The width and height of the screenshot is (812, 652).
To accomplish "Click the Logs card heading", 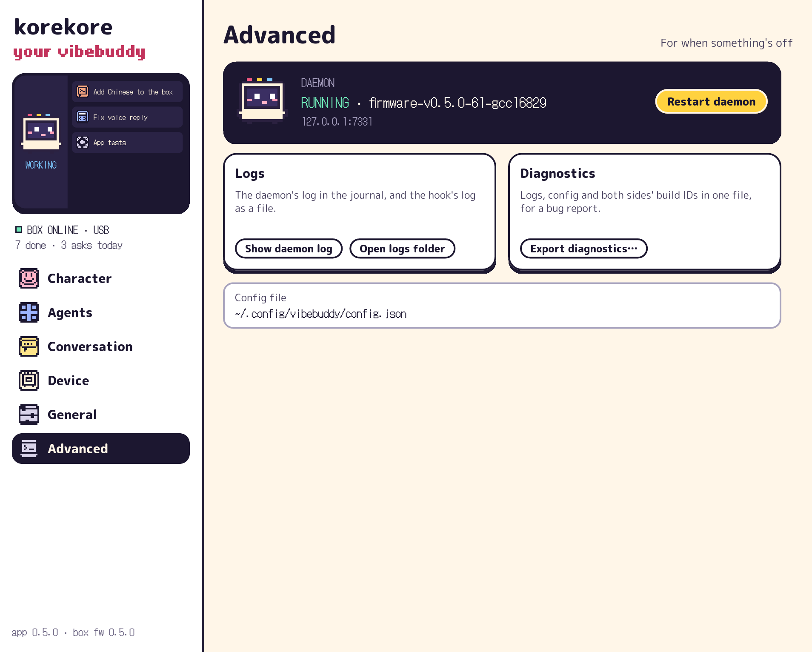I will tap(250, 174).
